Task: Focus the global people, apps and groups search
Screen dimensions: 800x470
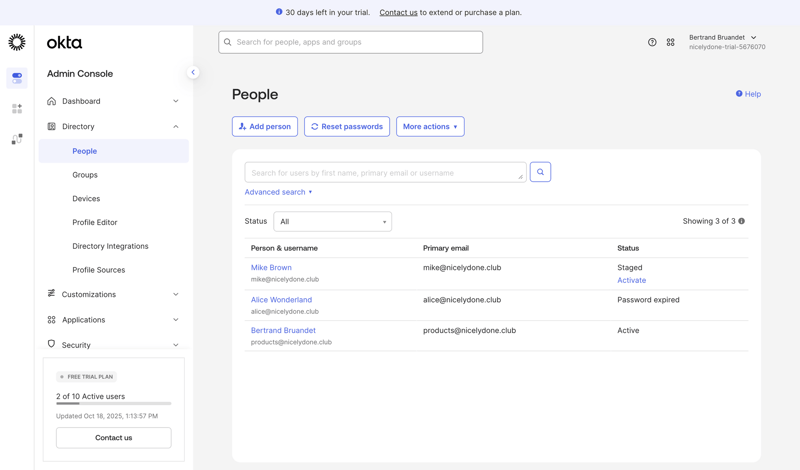Action: click(x=351, y=42)
